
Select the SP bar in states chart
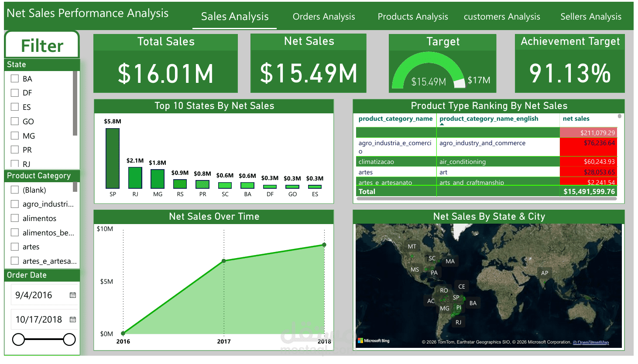(113, 158)
